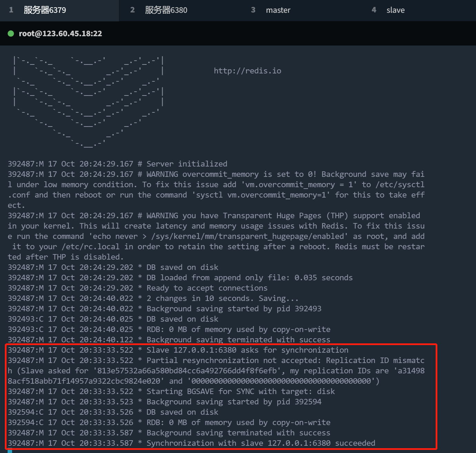Viewport: 476px width, 453px height.
Task: Click "Slave 127.0.0.1:6380 asks for synchronization" line
Action: coord(247,350)
